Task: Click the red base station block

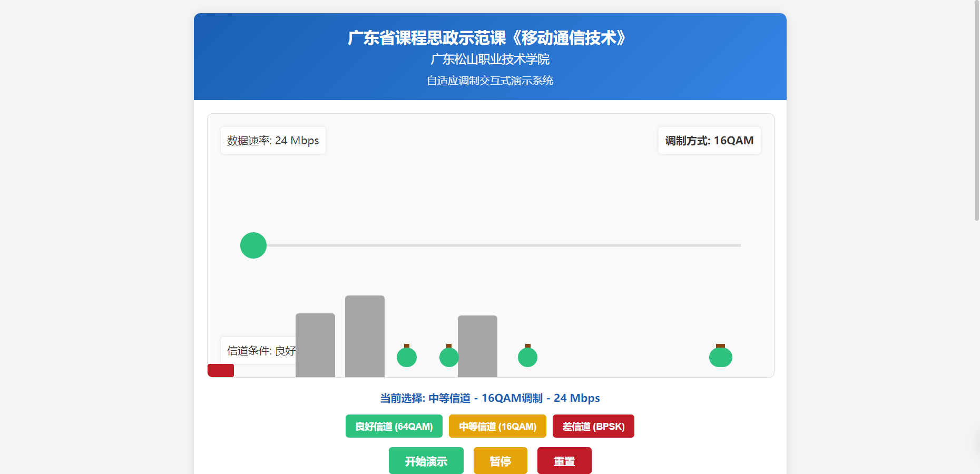Action: 221,370
